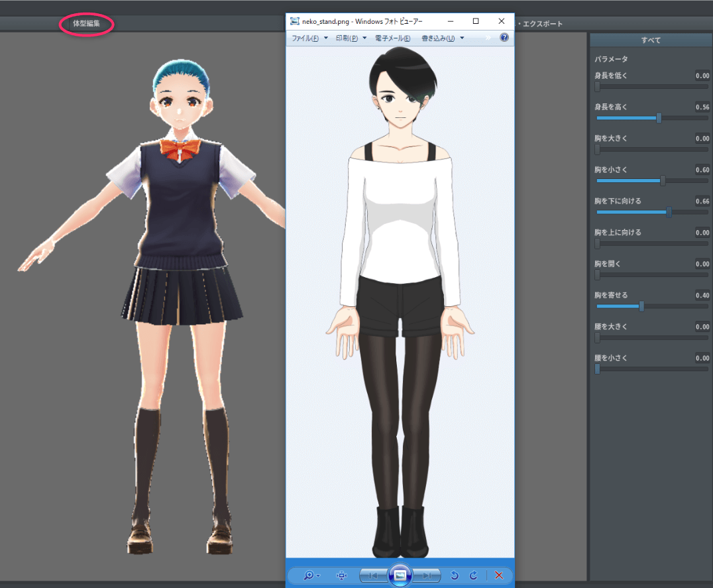Start the slideshow with the center button
713x588 pixels.
[x=400, y=574]
